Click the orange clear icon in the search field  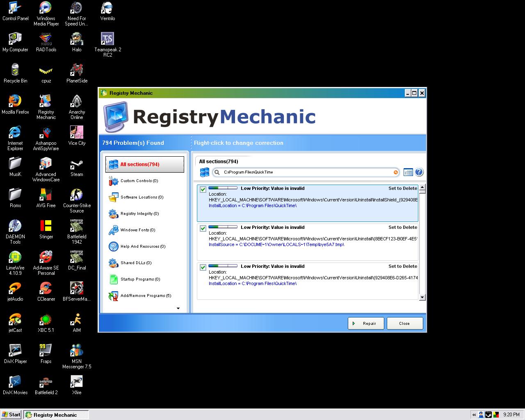(395, 172)
